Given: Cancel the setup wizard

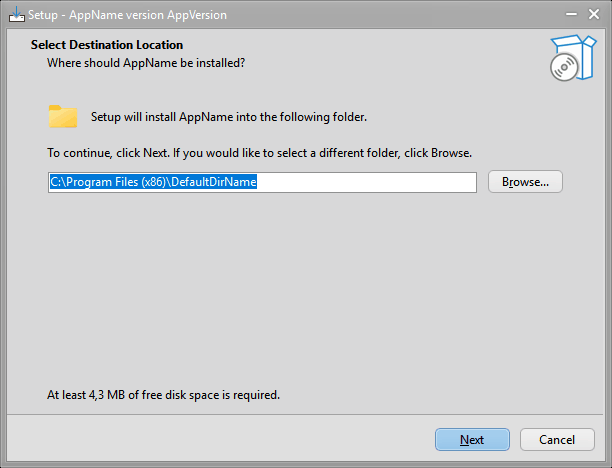Looking at the screenshot, I should [556, 440].
